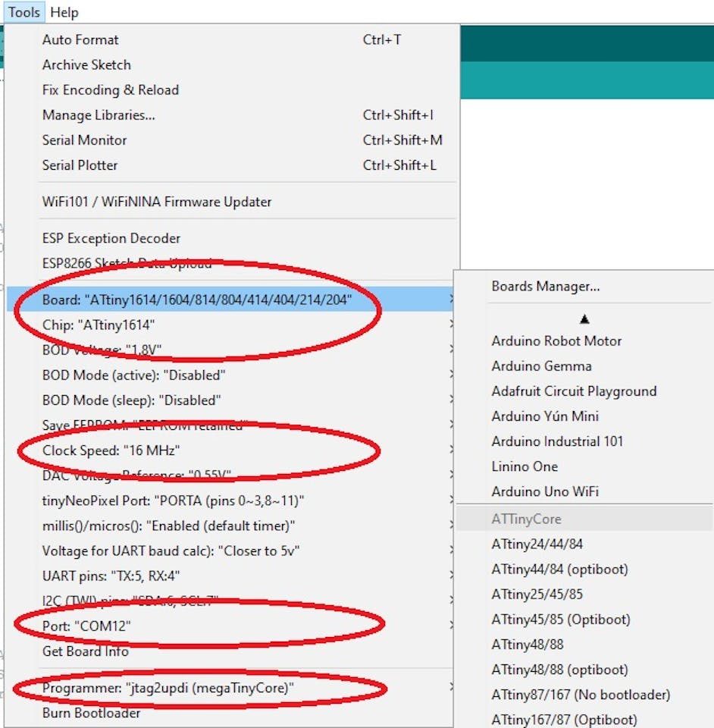Open the Serial Monitor

coord(230,140)
